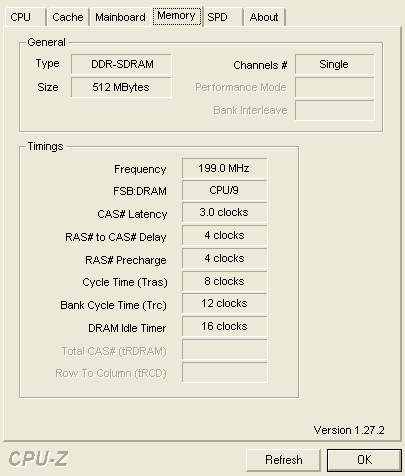Select the DRAM Idle Timer value 16 clocks
This screenshot has width=405, height=476.
pyautogui.click(x=225, y=326)
